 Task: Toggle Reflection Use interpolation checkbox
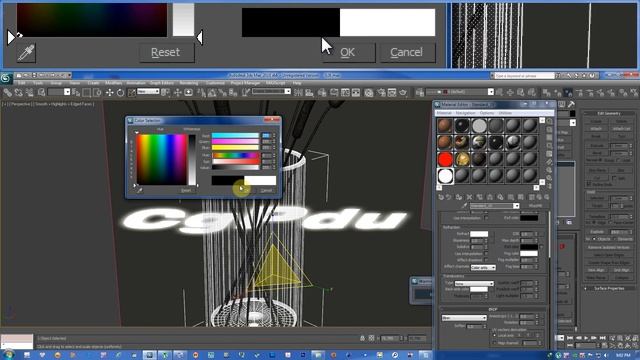(x=486, y=218)
